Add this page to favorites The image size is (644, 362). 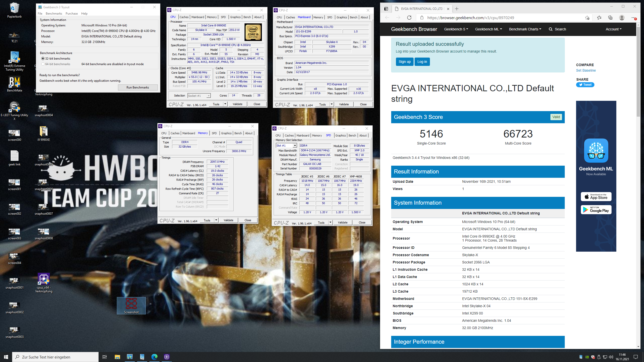(587, 18)
